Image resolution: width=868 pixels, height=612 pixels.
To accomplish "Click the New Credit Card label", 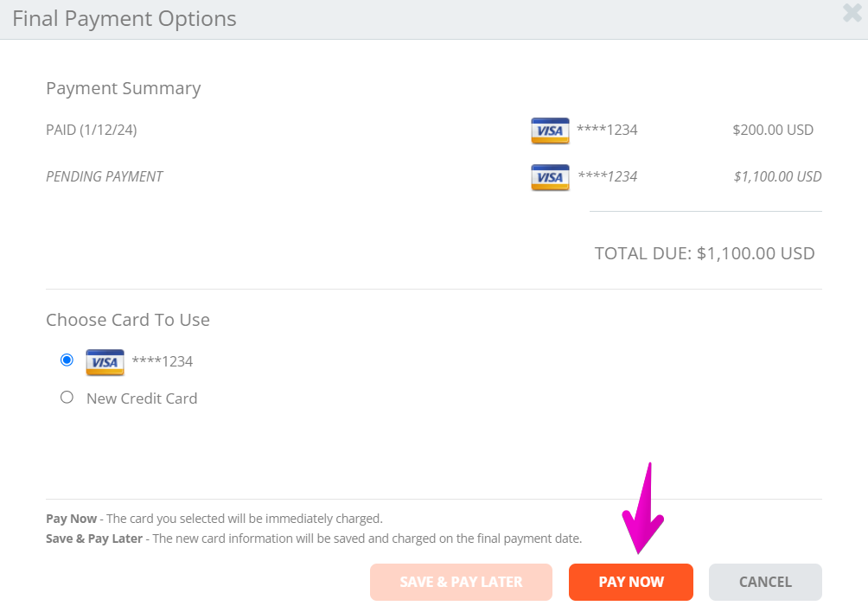I will click(142, 398).
